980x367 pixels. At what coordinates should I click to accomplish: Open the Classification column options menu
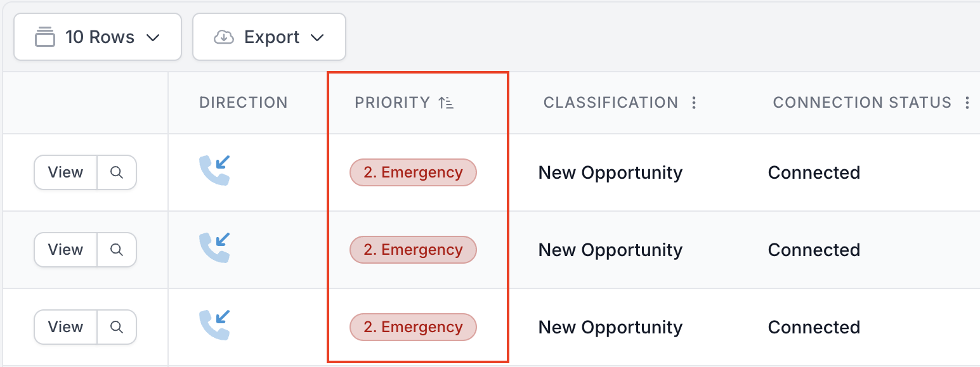click(694, 103)
